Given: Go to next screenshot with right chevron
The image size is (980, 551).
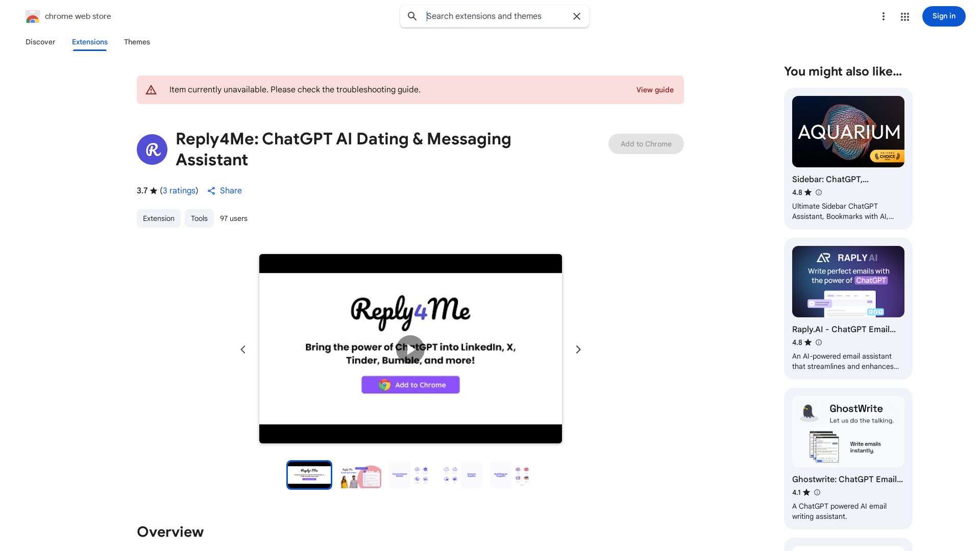Looking at the screenshot, I should (578, 349).
